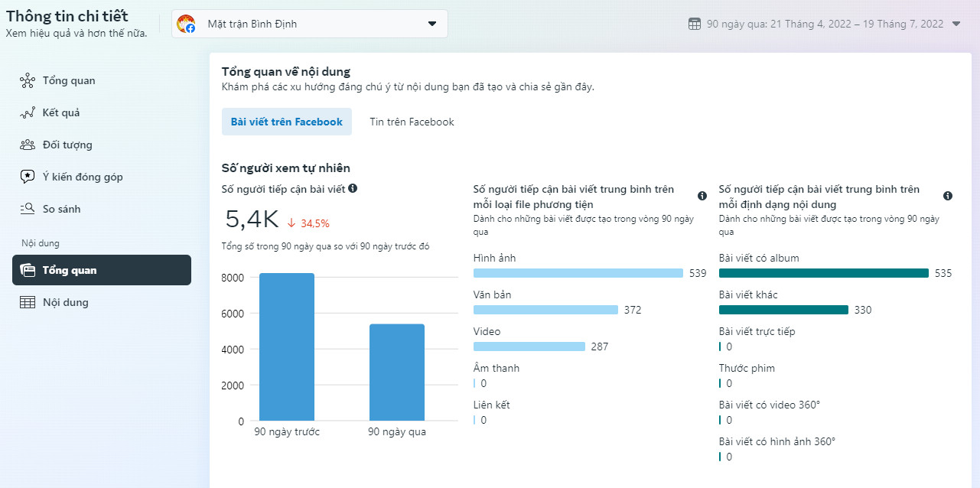Click the Nội dung table icon
Image resolution: width=980 pixels, height=488 pixels.
(28, 302)
